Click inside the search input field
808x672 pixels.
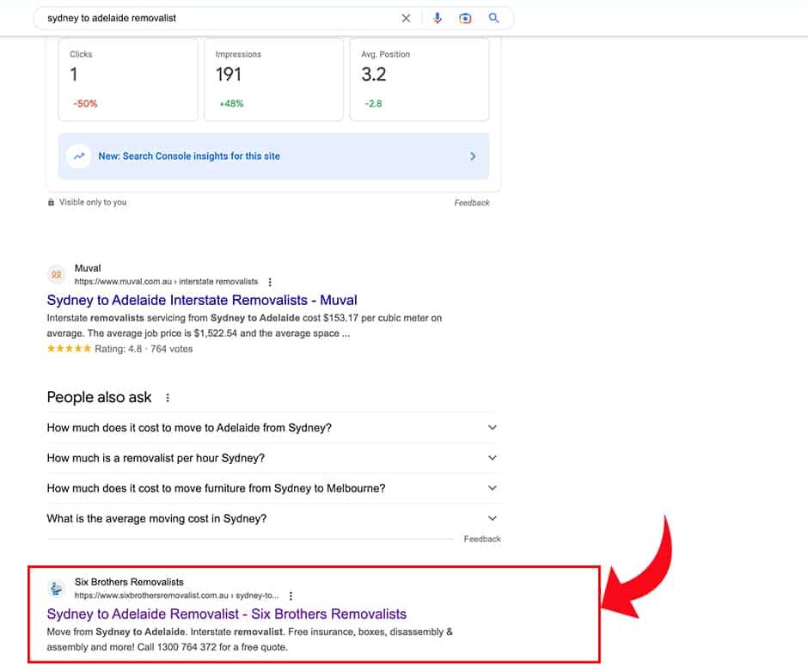click(x=215, y=18)
